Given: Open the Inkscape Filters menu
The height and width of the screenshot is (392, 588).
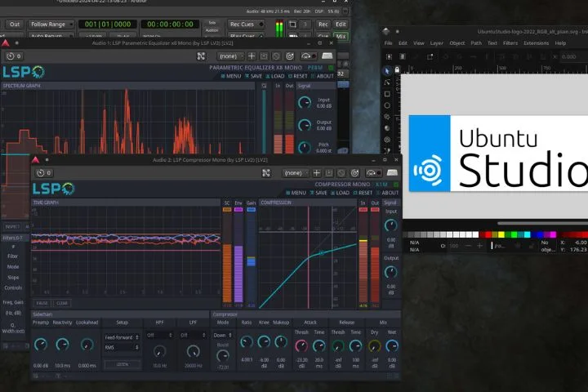Looking at the screenshot, I should pos(510,43).
